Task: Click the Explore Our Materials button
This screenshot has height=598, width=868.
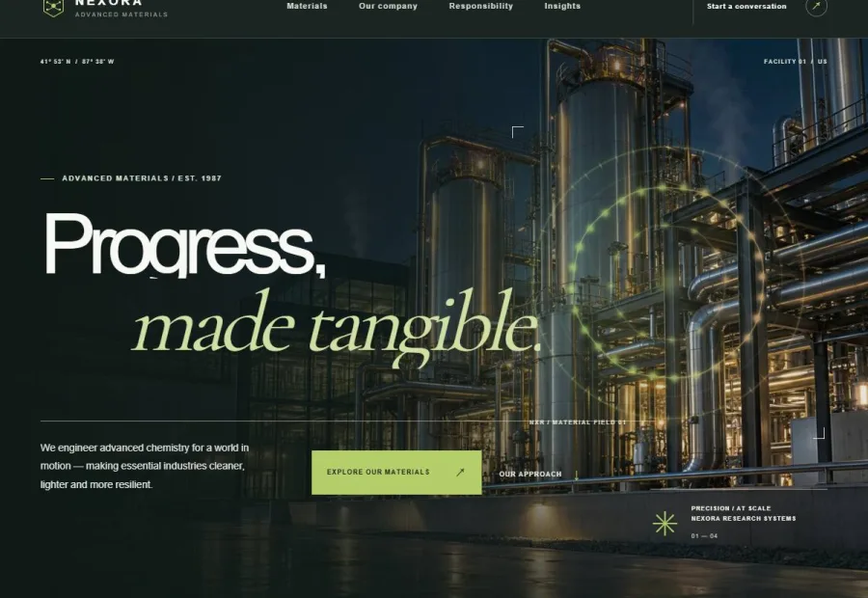Action: click(396, 473)
